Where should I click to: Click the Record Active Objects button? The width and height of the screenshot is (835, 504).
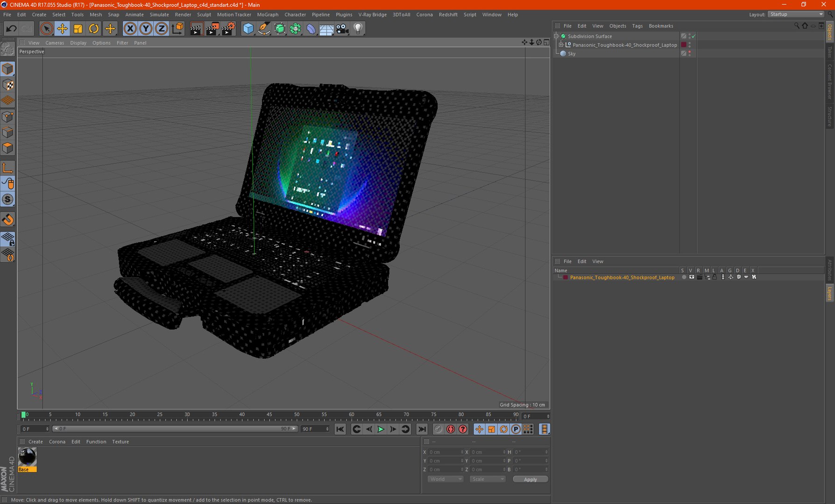(438, 429)
